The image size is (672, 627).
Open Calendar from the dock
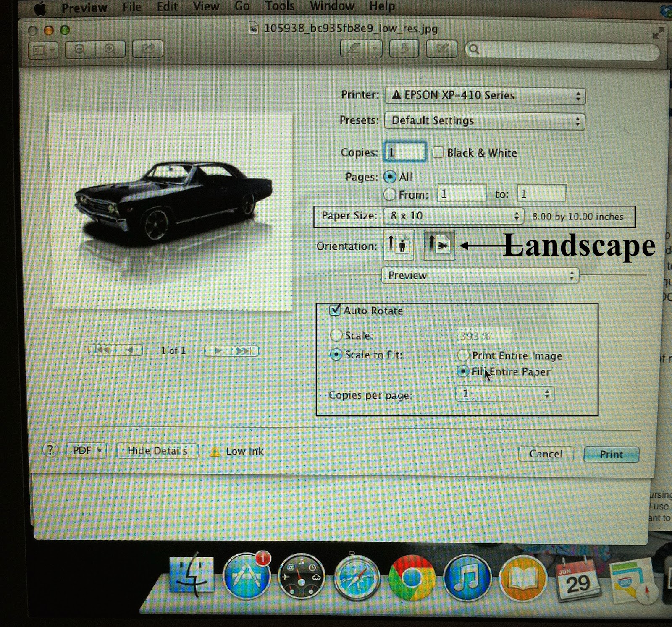(578, 579)
